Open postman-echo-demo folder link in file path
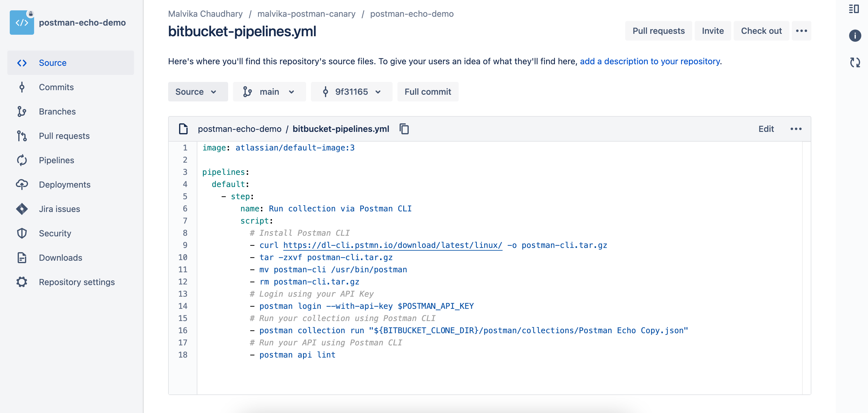 240,129
